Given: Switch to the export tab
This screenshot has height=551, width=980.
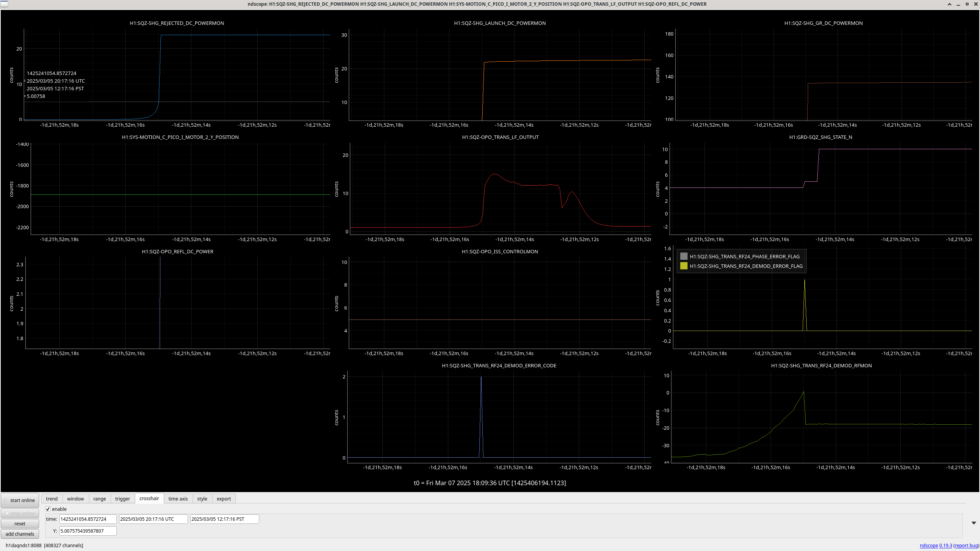Looking at the screenshot, I should pos(224,499).
